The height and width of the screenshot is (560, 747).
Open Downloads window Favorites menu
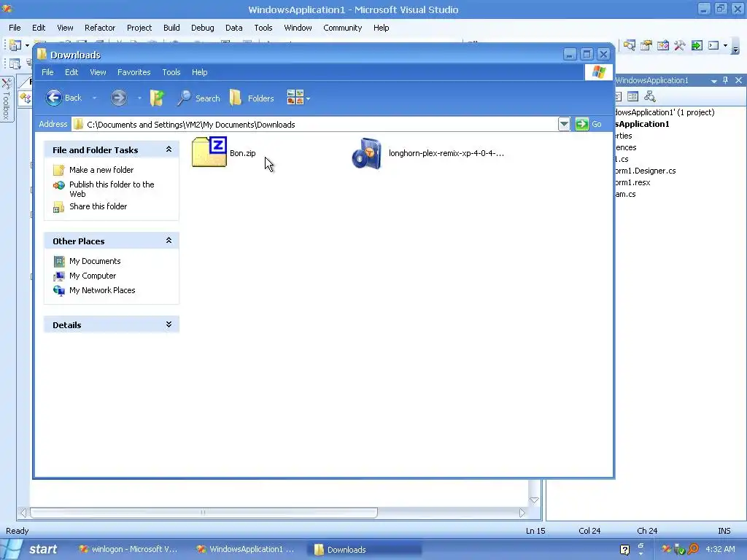(134, 72)
